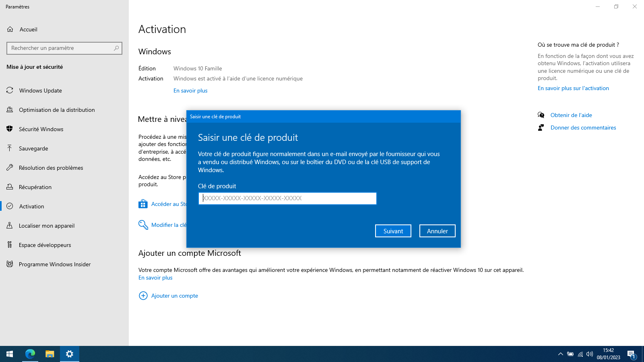Screen dimensions: 644x362
Task: Click the Microsoft Store bag icon
Action: click(x=143, y=204)
